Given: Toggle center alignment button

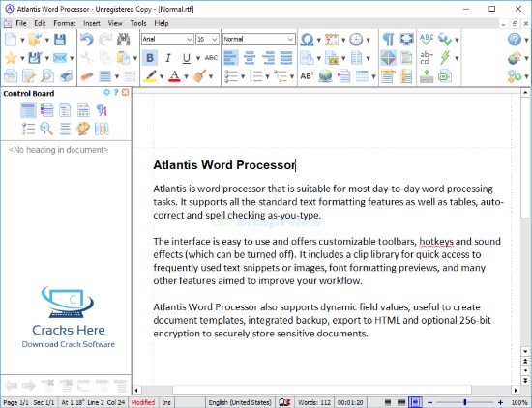Looking at the screenshot, I should [x=250, y=58].
